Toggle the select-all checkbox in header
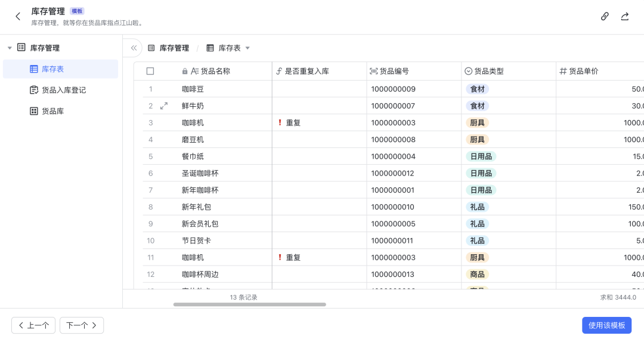The height and width of the screenshot is (339, 644). coord(150,71)
